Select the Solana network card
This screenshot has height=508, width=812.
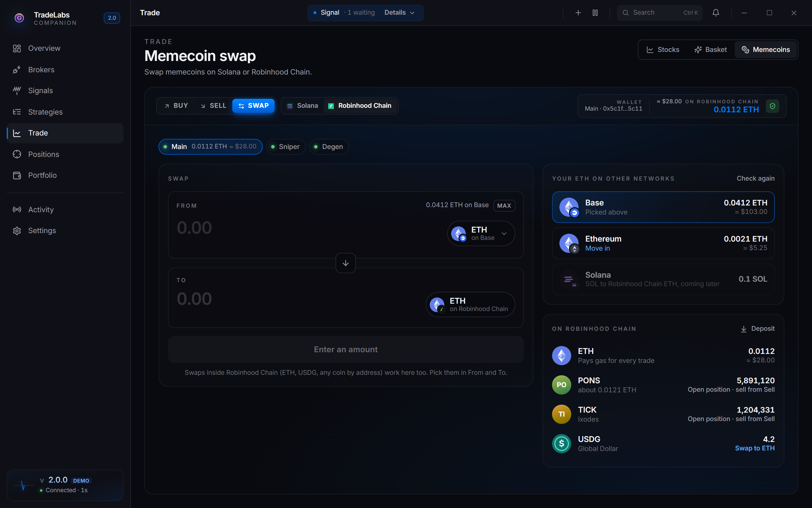[663, 279]
